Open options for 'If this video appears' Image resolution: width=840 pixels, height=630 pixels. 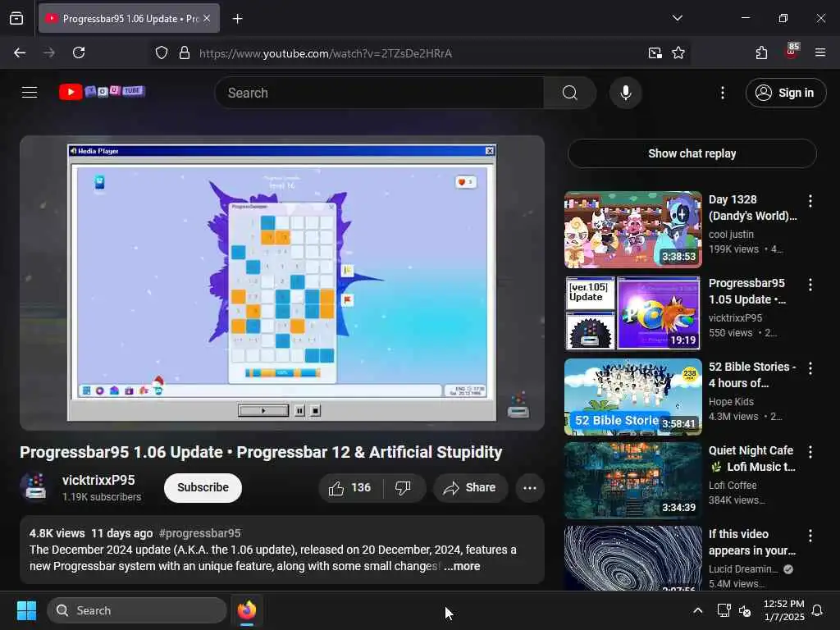(x=810, y=535)
